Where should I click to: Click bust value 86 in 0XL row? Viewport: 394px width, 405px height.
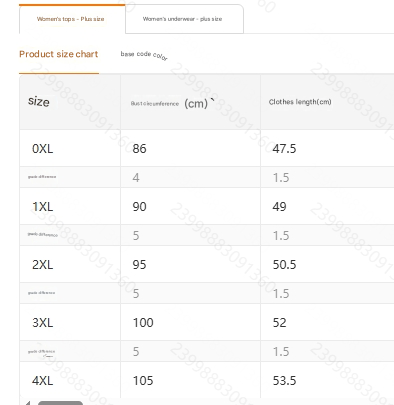[139, 149]
